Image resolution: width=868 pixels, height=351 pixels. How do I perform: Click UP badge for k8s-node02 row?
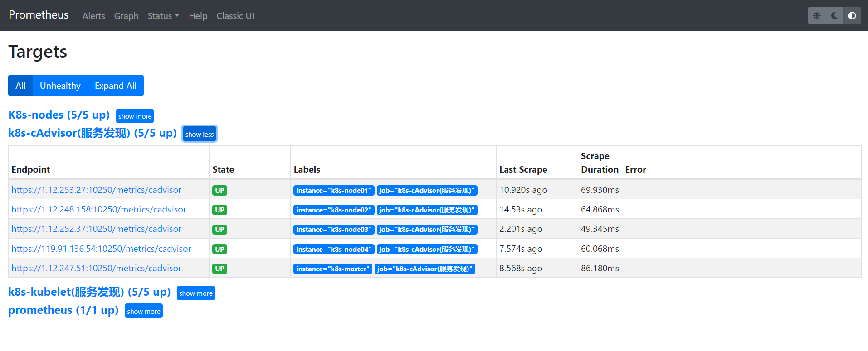(220, 210)
